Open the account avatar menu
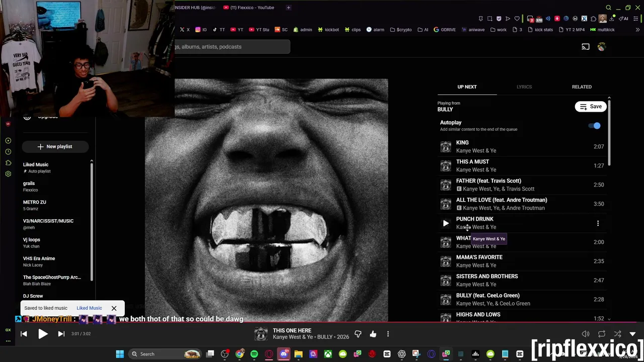The width and height of the screenshot is (644, 362). 602,47
